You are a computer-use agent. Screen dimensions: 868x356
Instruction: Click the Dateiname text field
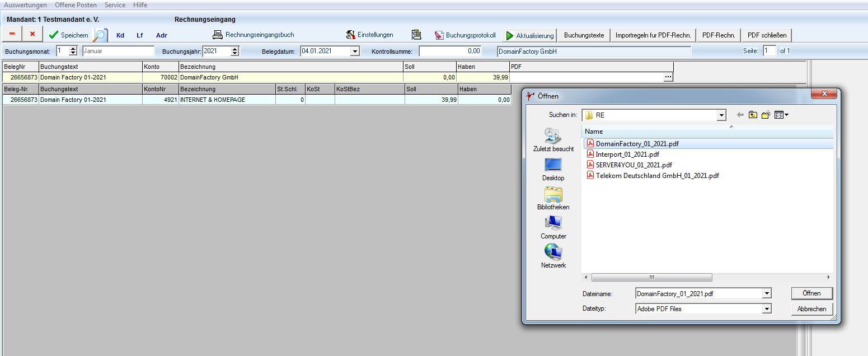coord(699,293)
